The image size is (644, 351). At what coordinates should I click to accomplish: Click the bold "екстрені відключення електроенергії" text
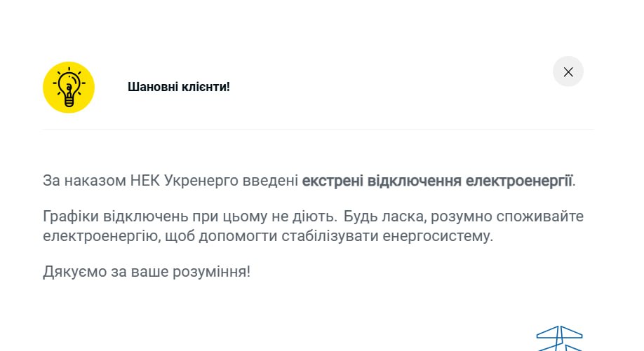pos(437,181)
